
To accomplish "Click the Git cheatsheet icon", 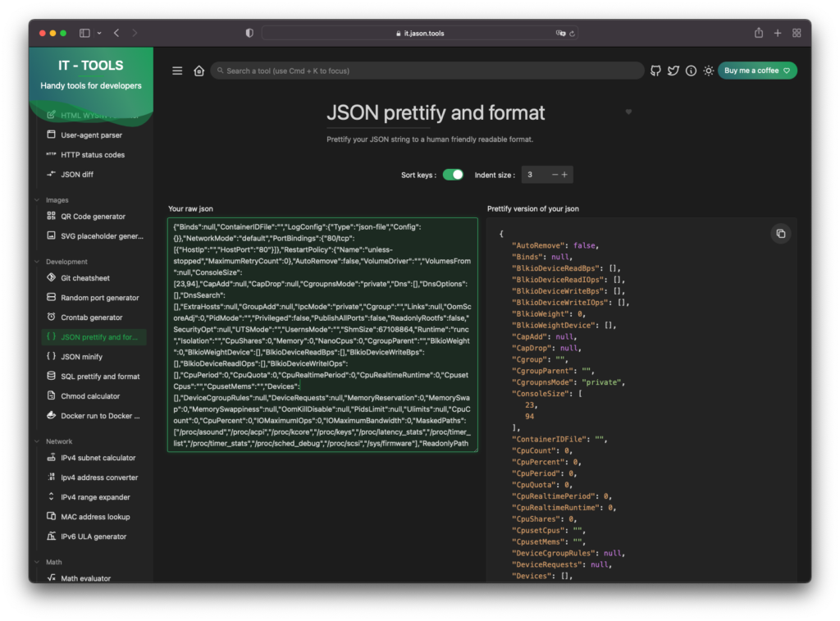I will click(x=51, y=277).
